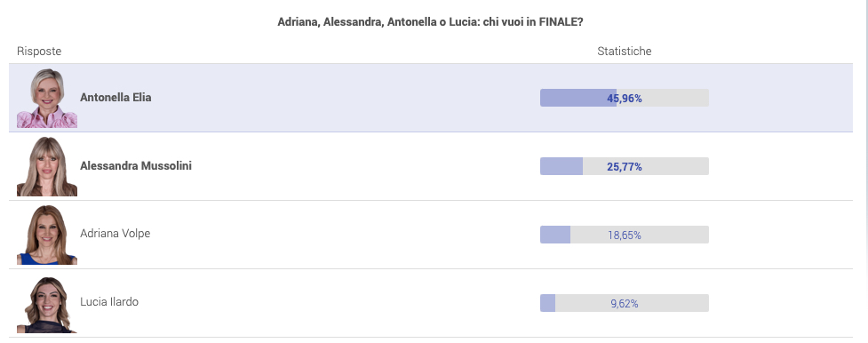
Task: Click the Statistiche column header
Action: 625,51
